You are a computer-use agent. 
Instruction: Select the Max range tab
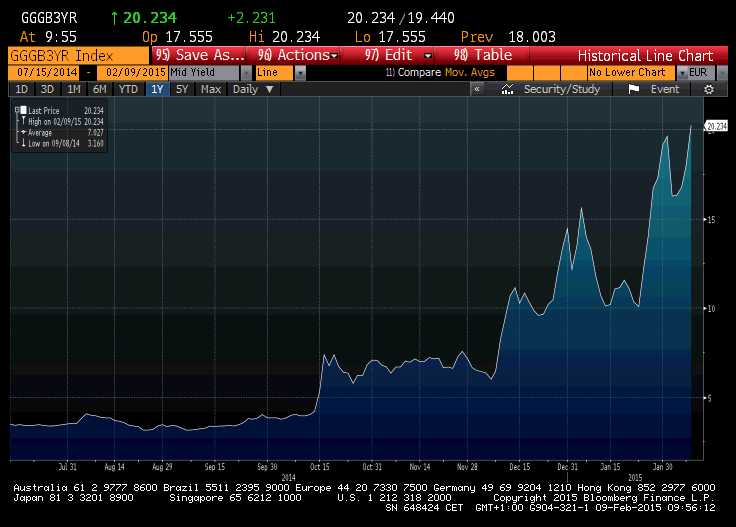pyautogui.click(x=211, y=89)
